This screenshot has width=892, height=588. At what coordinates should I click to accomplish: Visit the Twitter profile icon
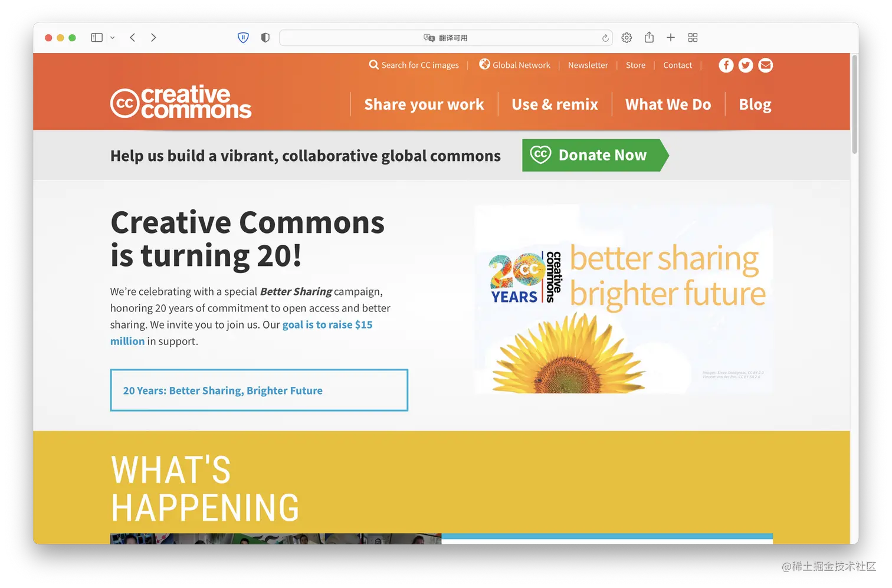(746, 65)
